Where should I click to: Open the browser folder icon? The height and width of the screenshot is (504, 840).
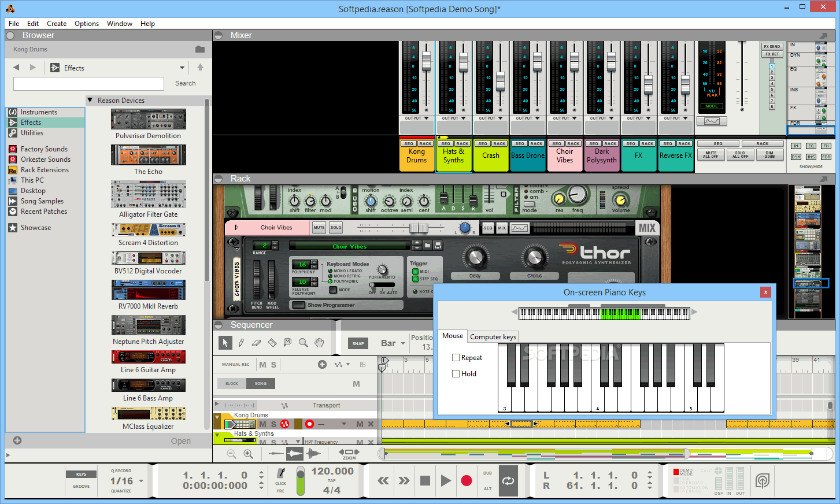pos(200,49)
